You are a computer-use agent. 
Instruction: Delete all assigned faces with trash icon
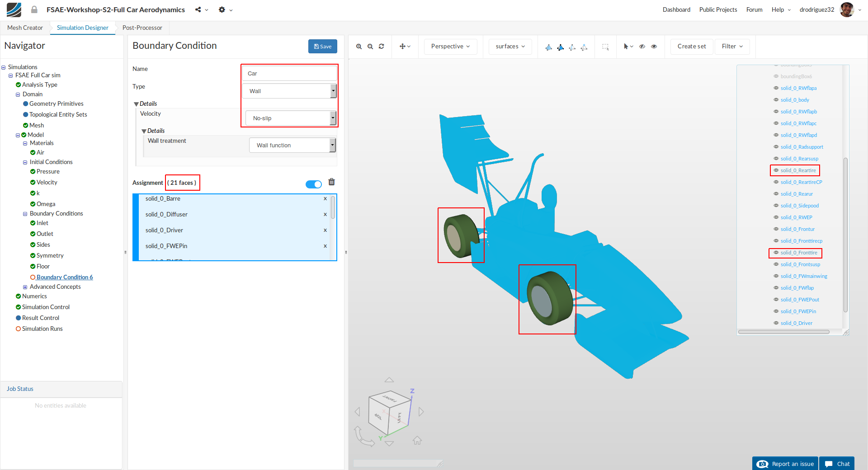pyautogui.click(x=331, y=182)
